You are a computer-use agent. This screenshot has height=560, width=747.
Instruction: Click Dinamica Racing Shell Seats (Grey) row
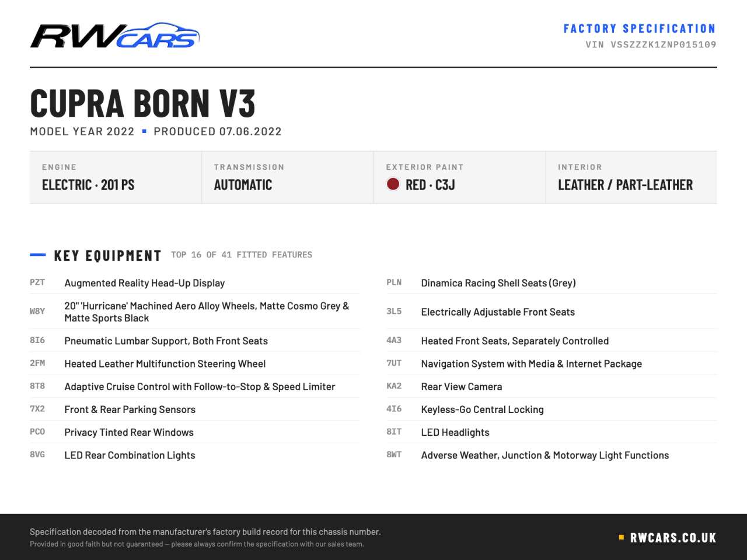(551, 283)
